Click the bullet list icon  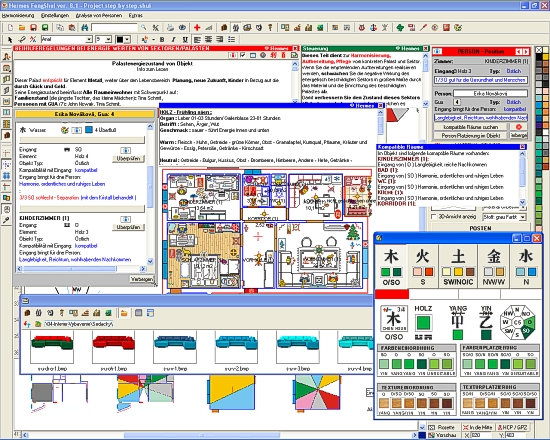tap(232, 39)
